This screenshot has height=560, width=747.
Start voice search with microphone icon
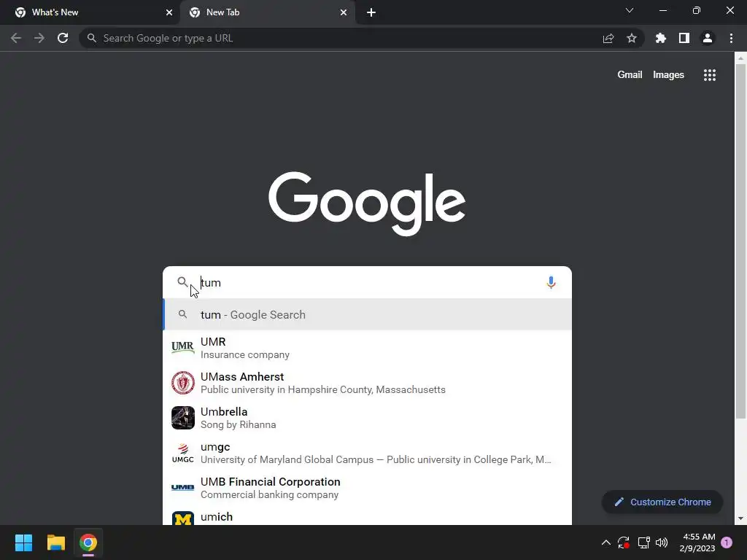pos(551,282)
